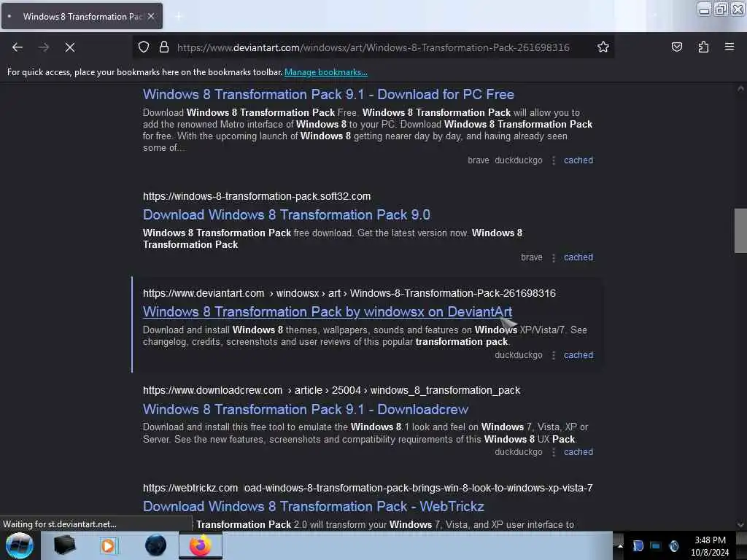
Task: Bookmark this page with star icon
Action: [x=603, y=47]
